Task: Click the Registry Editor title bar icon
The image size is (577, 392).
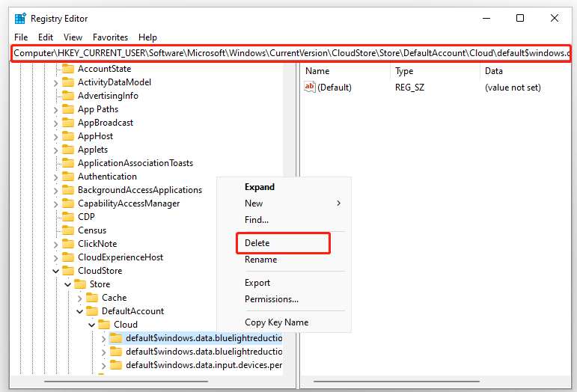Action: (x=20, y=19)
